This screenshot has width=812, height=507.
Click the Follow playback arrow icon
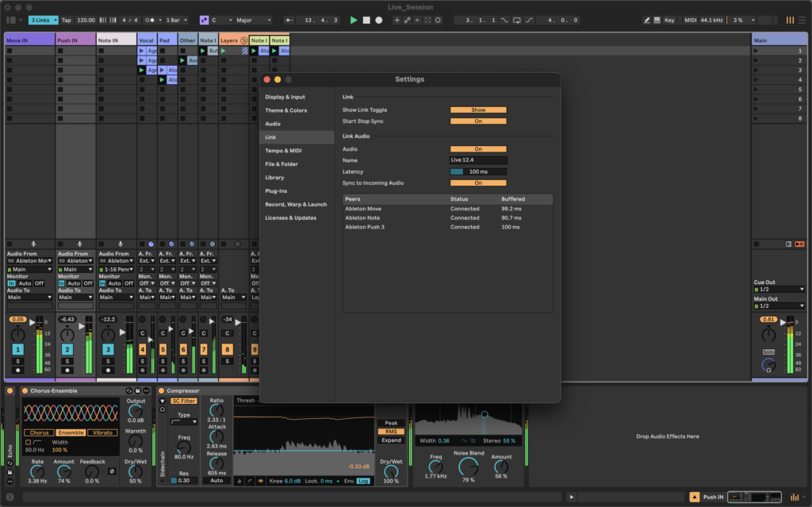289,20
